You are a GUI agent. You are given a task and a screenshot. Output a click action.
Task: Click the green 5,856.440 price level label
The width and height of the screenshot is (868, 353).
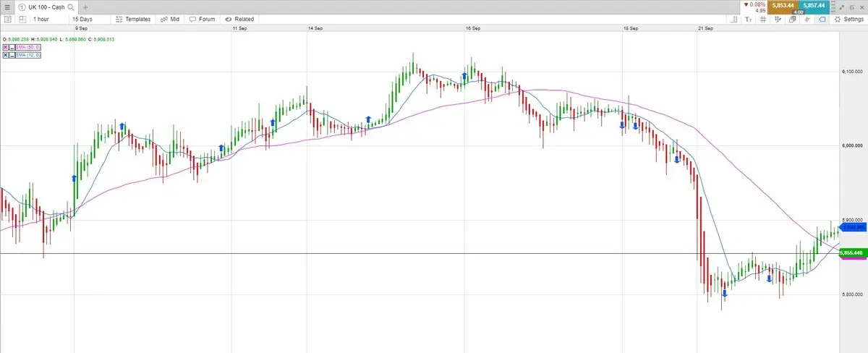click(851, 252)
